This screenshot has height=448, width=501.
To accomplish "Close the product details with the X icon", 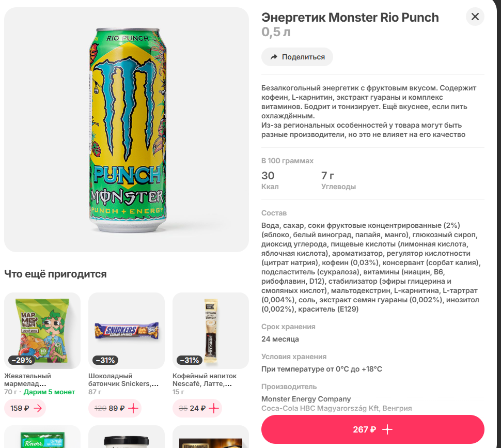I will tap(475, 17).
